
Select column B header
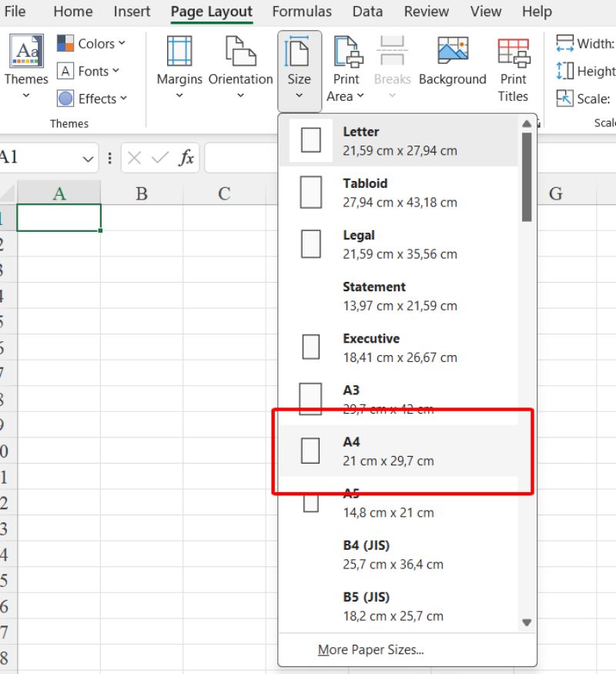tap(142, 193)
